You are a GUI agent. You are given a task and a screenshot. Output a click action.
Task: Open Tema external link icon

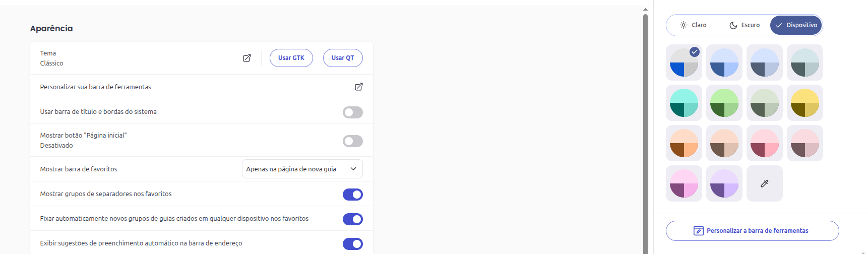(247, 58)
